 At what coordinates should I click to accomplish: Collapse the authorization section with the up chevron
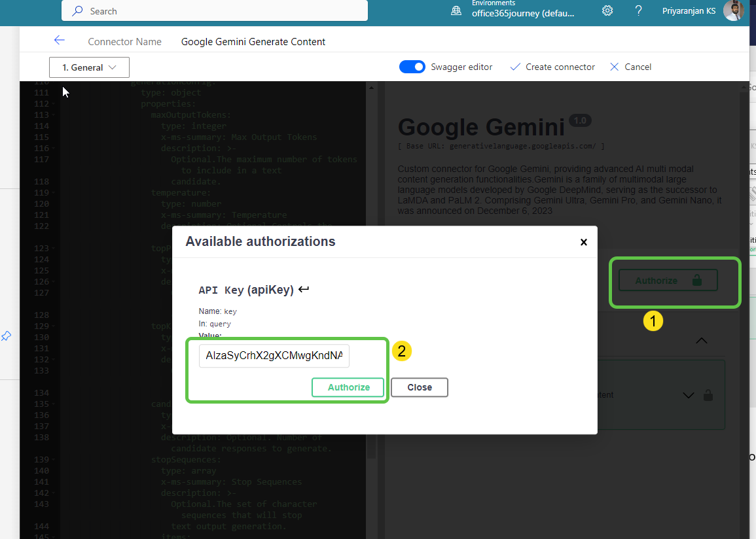(x=701, y=341)
